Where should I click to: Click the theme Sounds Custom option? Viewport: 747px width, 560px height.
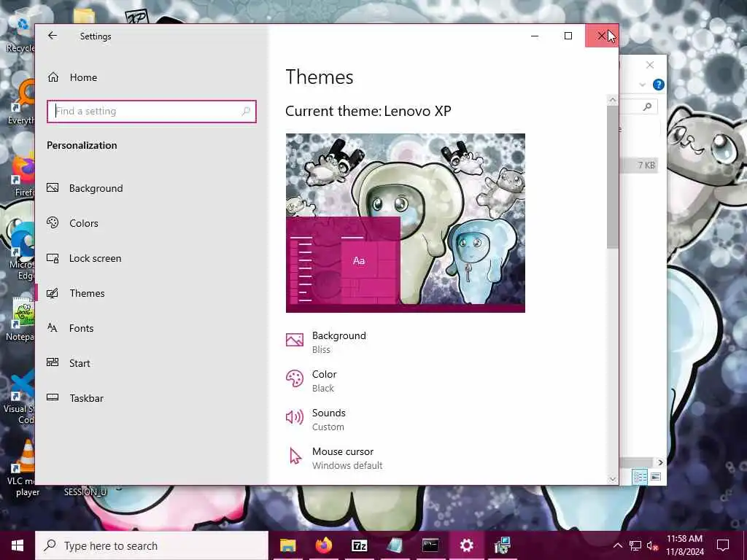click(315, 419)
